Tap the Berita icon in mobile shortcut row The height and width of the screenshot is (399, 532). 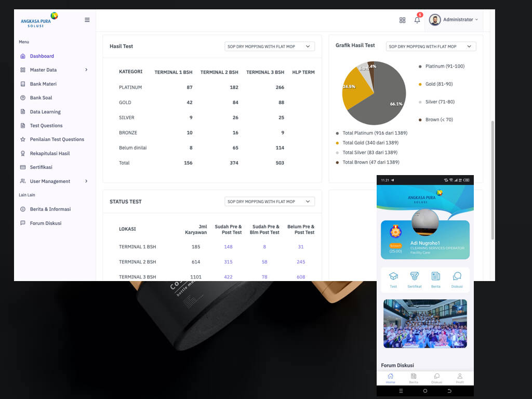[x=435, y=279]
